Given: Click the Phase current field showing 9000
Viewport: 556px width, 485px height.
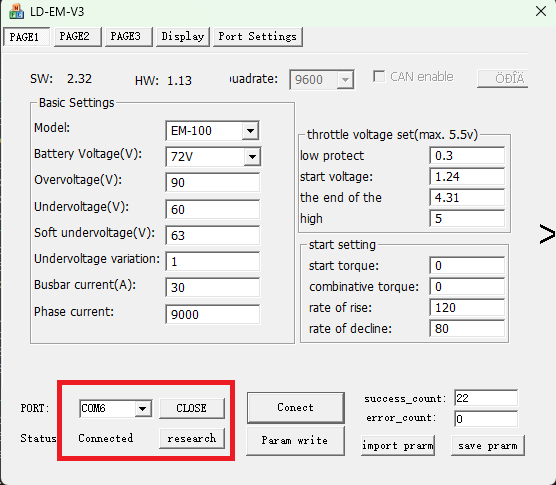Looking at the screenshot, I should [212, 314].
